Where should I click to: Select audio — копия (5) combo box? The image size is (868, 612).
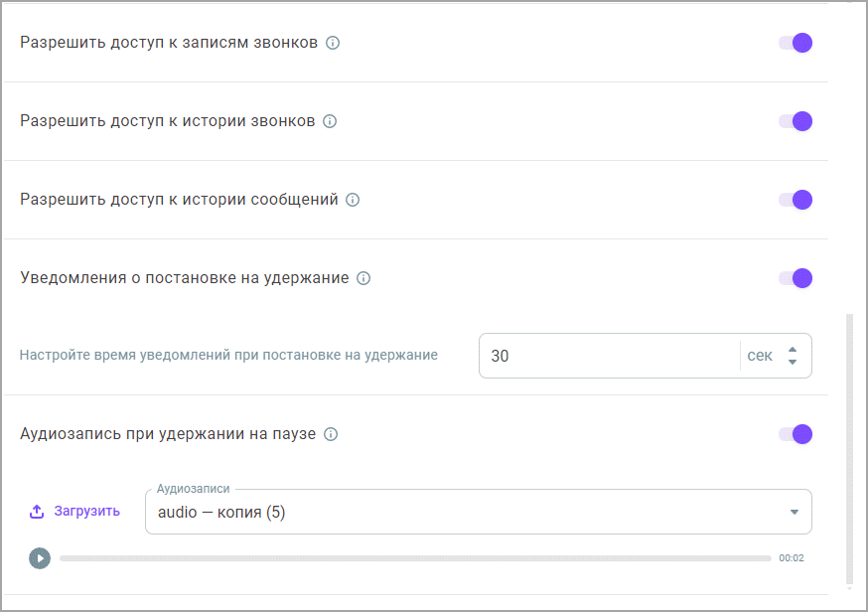(479, 512)
